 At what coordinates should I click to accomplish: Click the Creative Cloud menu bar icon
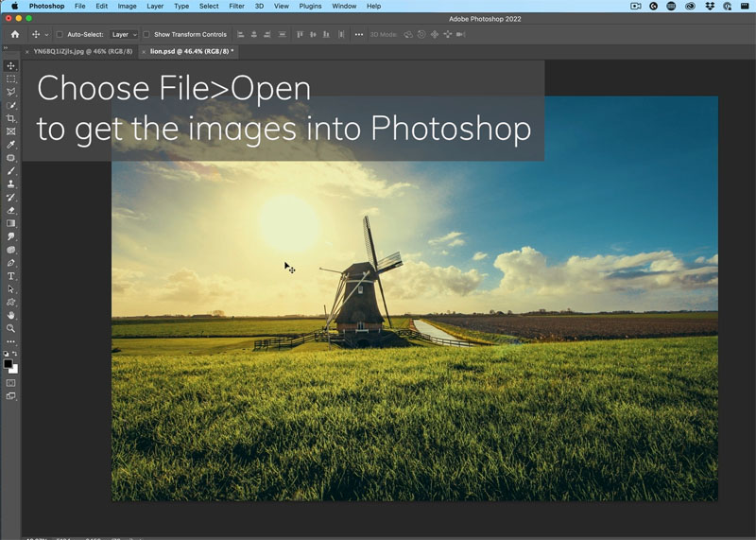tap(691, 6)
